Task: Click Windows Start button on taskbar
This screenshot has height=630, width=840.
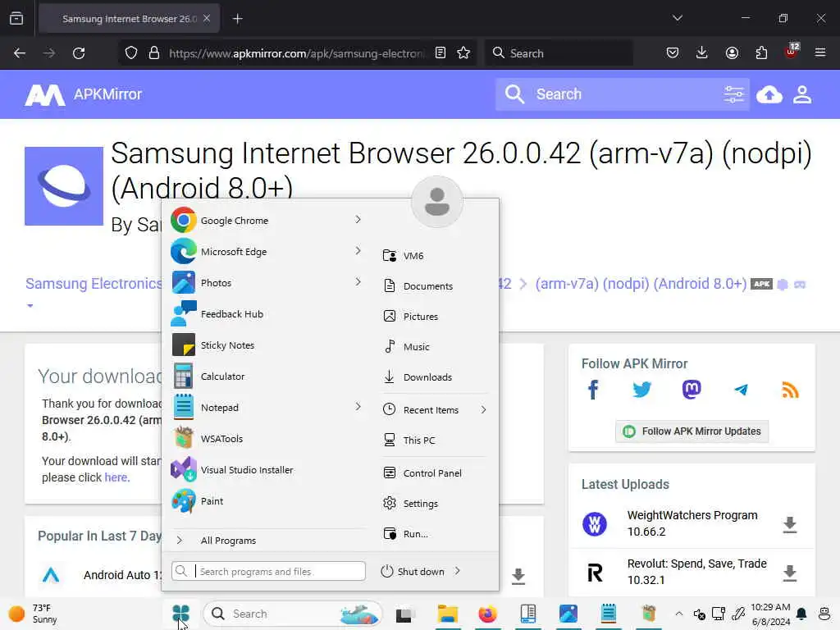Action: (x=181, y=614)
